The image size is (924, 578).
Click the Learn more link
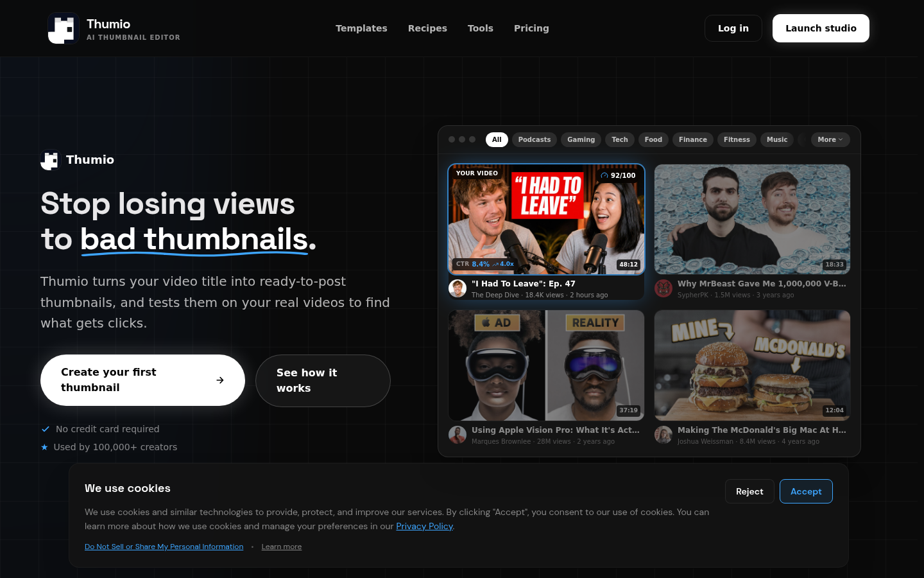click(x=282, y=547)
